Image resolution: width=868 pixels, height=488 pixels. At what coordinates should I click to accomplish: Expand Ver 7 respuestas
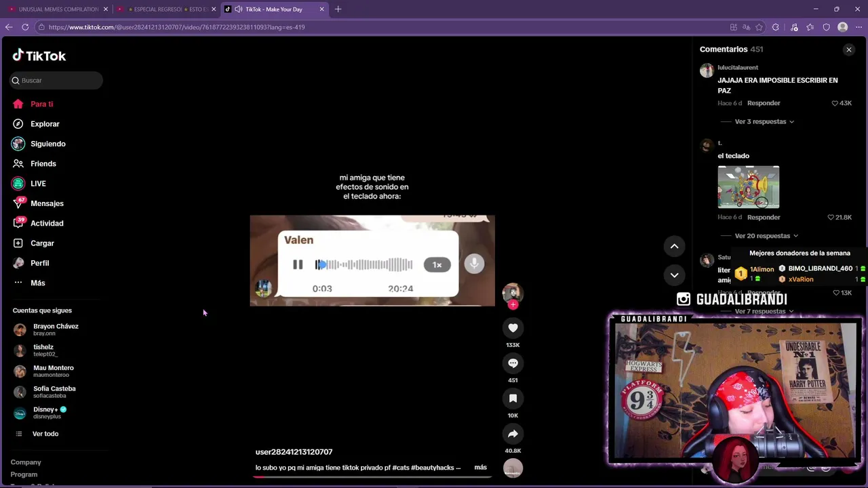[764, 312]
